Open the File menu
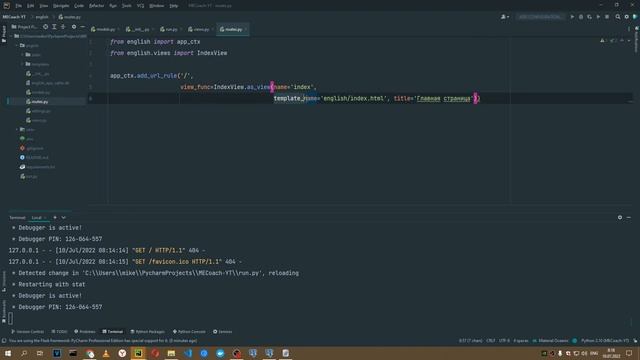The width and height of the screenshot is (640, 360). pos(18,6)
